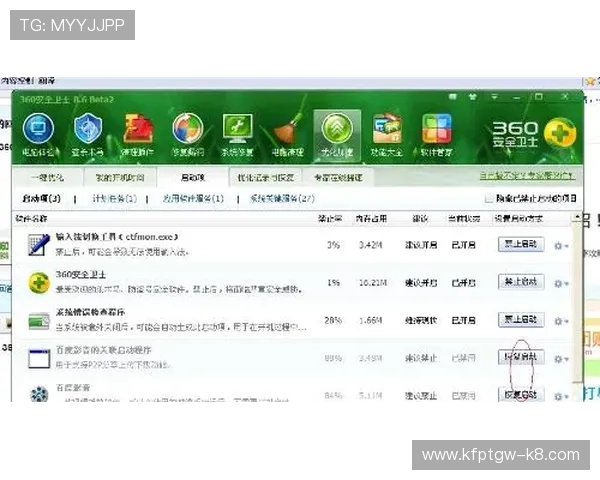The height and width of the screenshot is (480, 600).
Task: Click the 建议 column header
Action: pyautogui.click(x=420, y=219)
